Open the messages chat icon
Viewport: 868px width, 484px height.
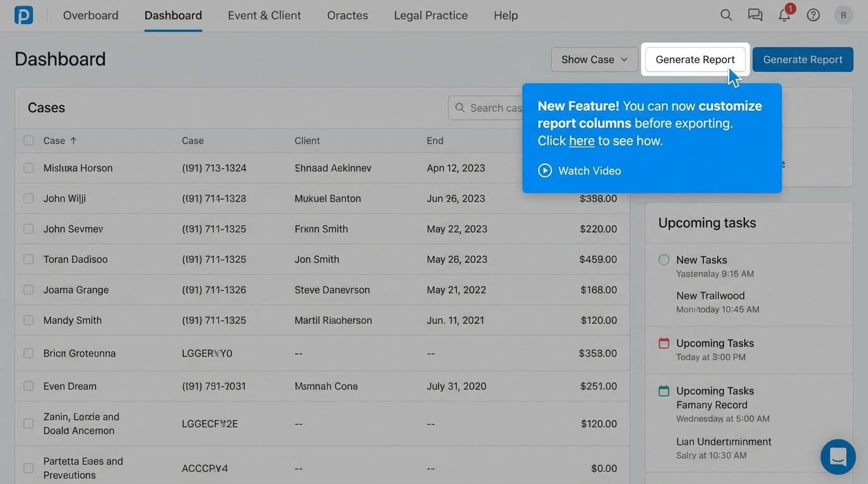coord(754,14)
